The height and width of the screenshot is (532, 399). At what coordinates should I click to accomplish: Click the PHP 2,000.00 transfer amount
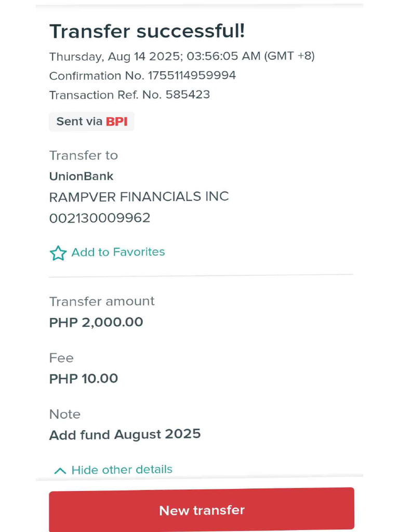coord(96,322)
